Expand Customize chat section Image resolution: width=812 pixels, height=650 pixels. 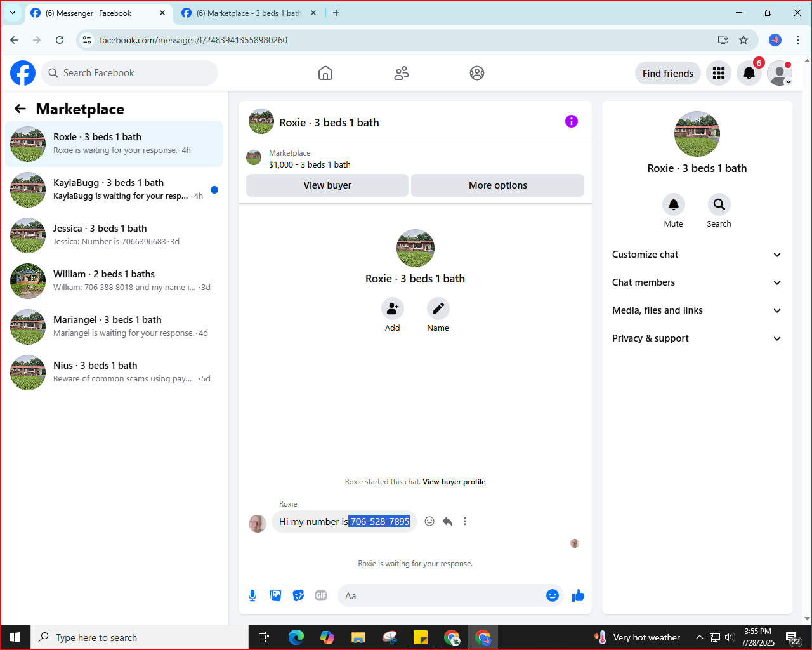pos(697,255)
